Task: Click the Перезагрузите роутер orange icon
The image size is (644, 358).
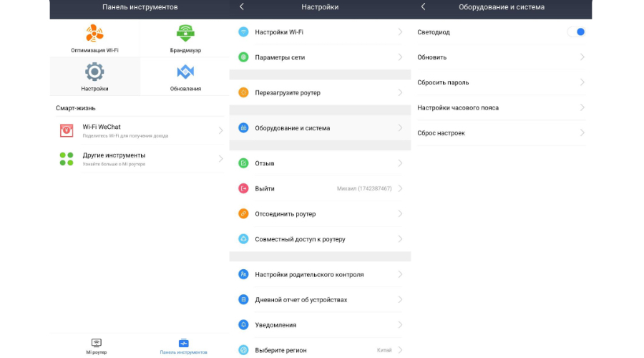Action: [x=243, y=92]
